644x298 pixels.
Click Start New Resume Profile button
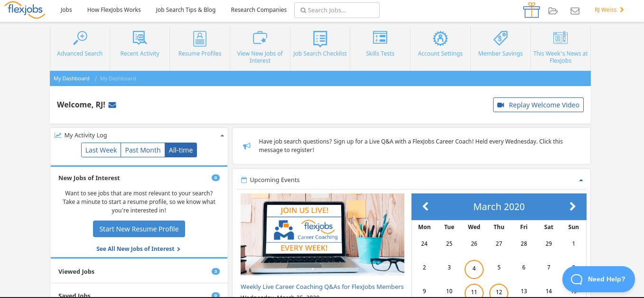pyautogui.click(x=139, y=229)
